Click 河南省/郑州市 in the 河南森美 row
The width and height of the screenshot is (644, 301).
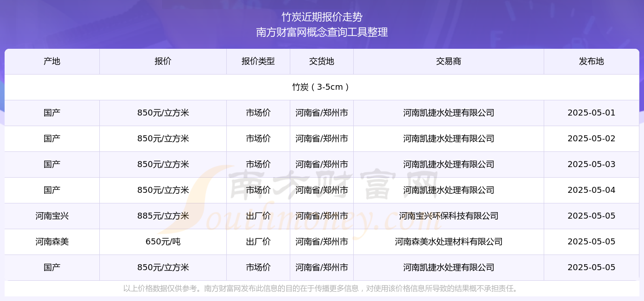(322, 242)
